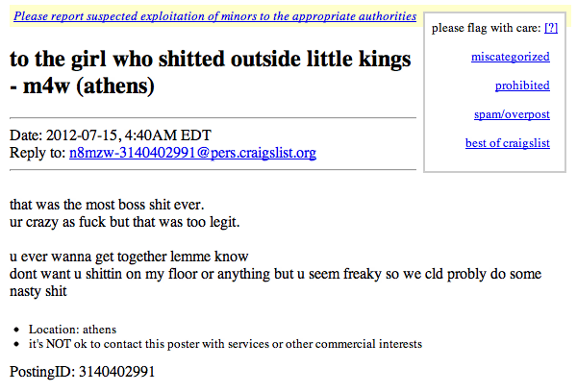Click the line starting 'ur crazy'
The width and height of the screenshot is (577, 392).
124,222
